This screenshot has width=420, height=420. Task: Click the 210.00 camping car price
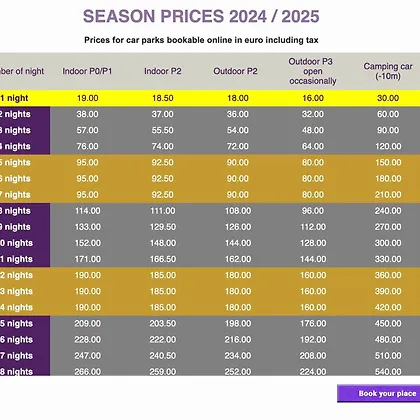[x=388, y=195]
